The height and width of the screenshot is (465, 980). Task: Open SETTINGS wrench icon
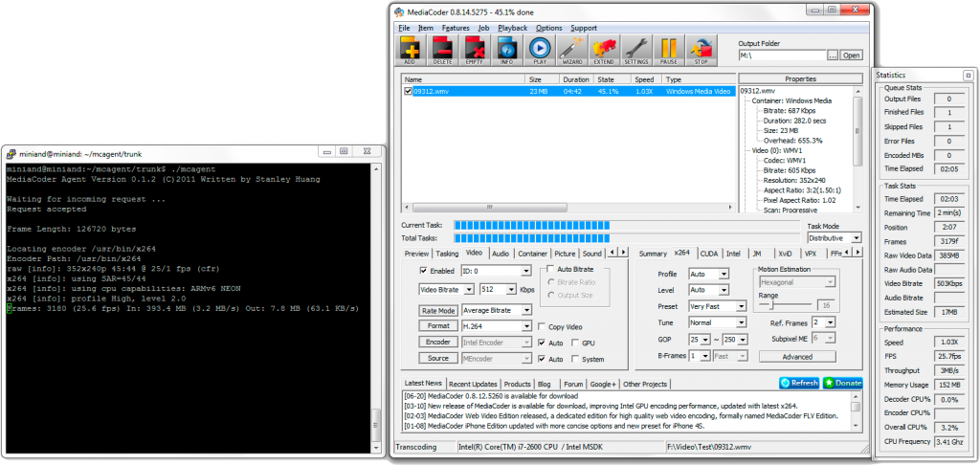(x=635, y=50)
